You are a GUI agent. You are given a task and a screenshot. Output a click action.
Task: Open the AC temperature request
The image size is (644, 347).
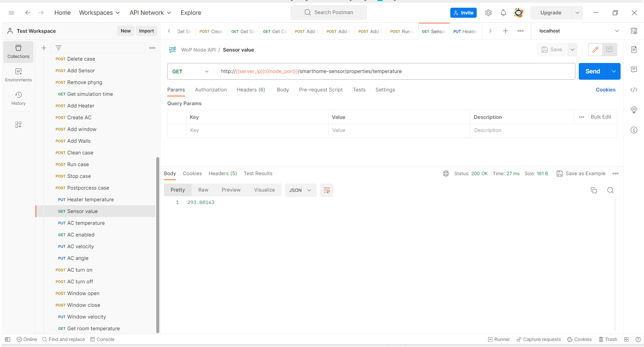(86, 223)
